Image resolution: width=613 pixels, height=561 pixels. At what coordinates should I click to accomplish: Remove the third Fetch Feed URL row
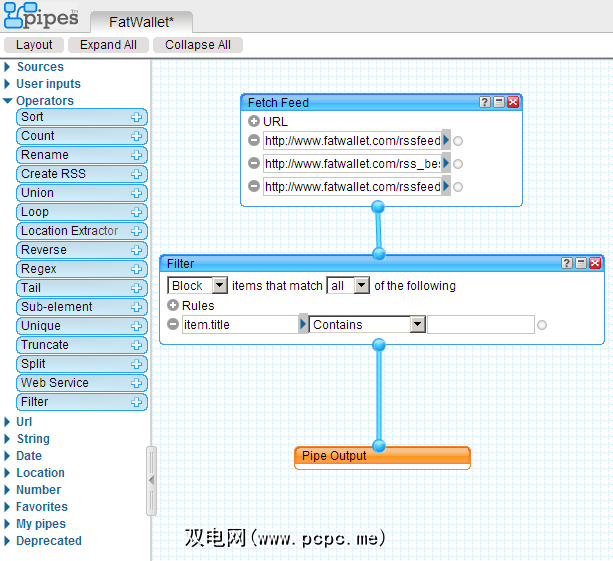click(254, 186)
